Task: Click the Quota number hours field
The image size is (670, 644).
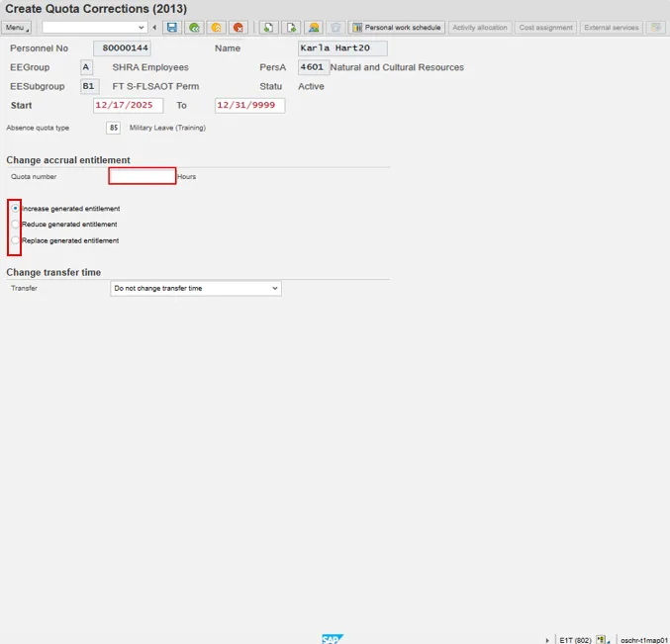Action: pos(143,176)
